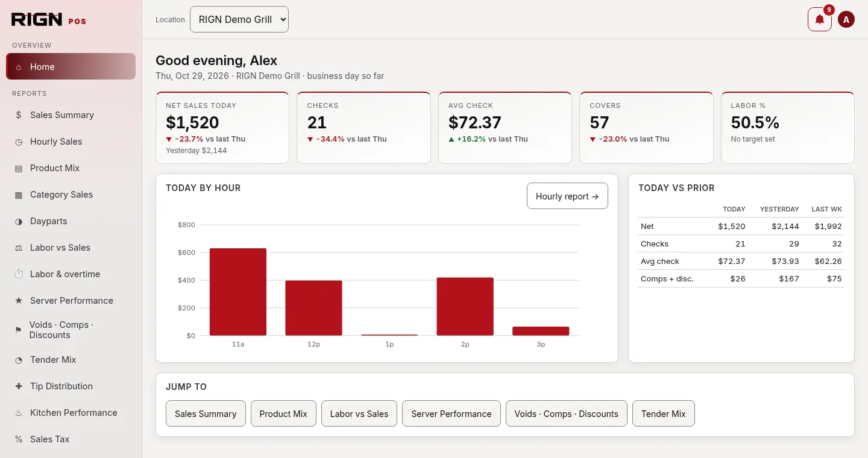Screen dimensions: 868x458
Task: Click the stopwatch icon for Labor & overtime
Action: [x=19, y=274]
